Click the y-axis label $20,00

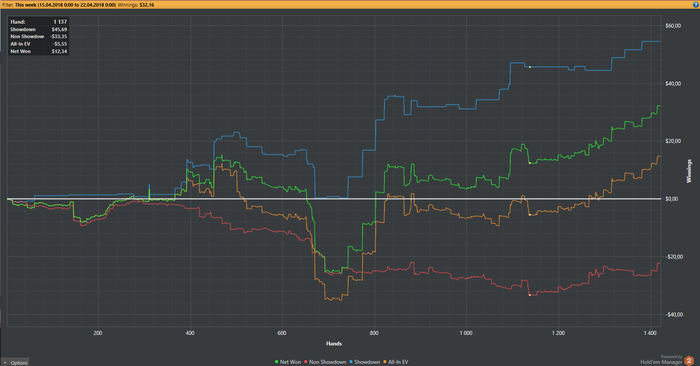673,141
